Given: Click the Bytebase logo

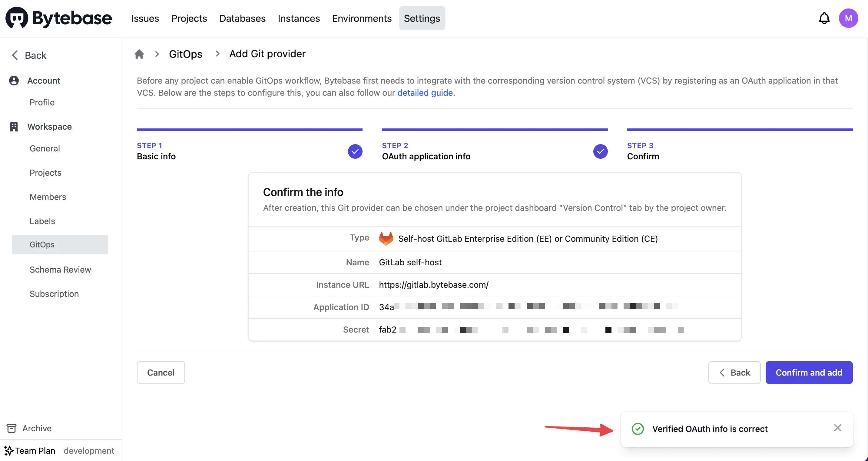Looking at the screenshot, I should [59, 18].
